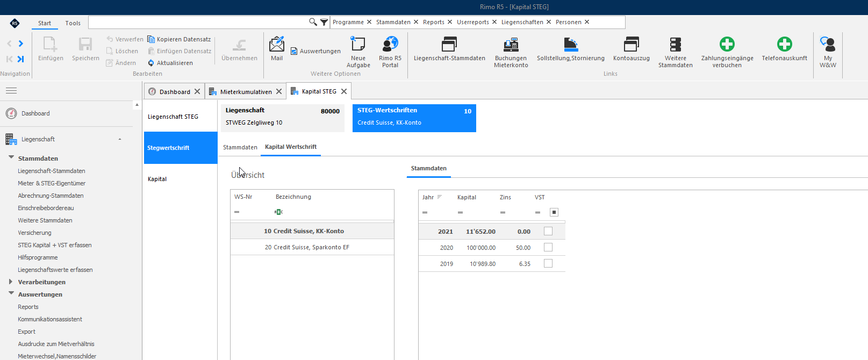This screenshot has width=868, height=360.
Task: Select the Stammdaten sub-tab left
Action: 240,147
